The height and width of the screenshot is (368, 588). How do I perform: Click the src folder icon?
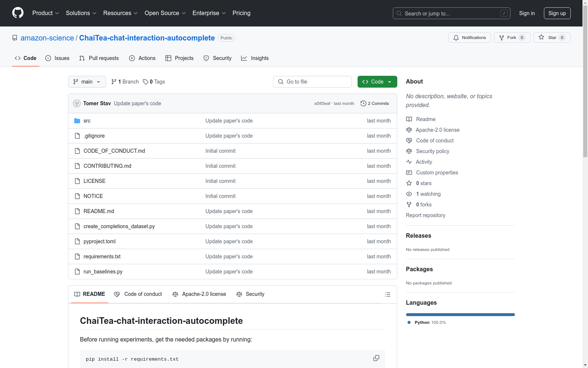tap(77, 121)
